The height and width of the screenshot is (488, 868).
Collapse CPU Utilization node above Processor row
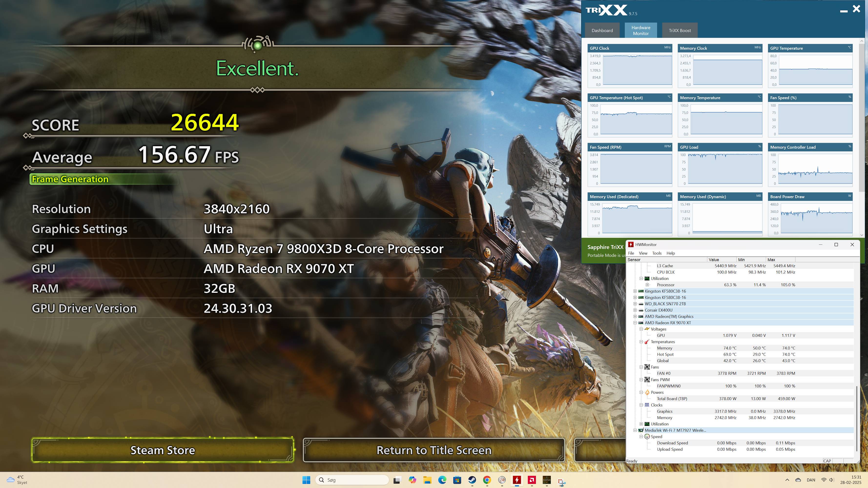point(641,278)
